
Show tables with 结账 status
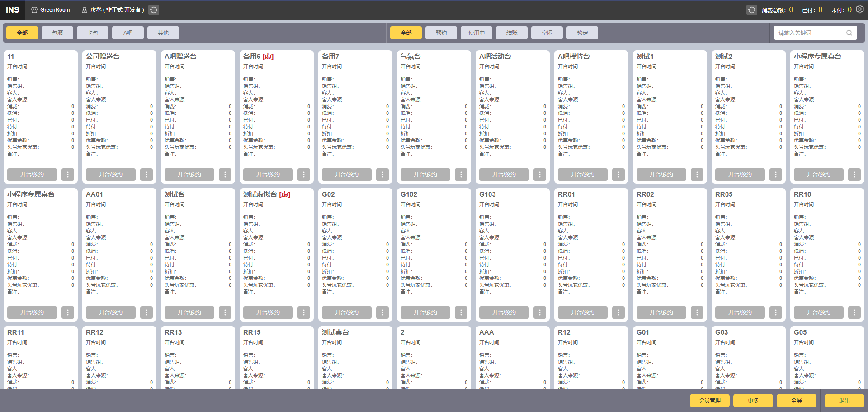(x=512, y=33)
